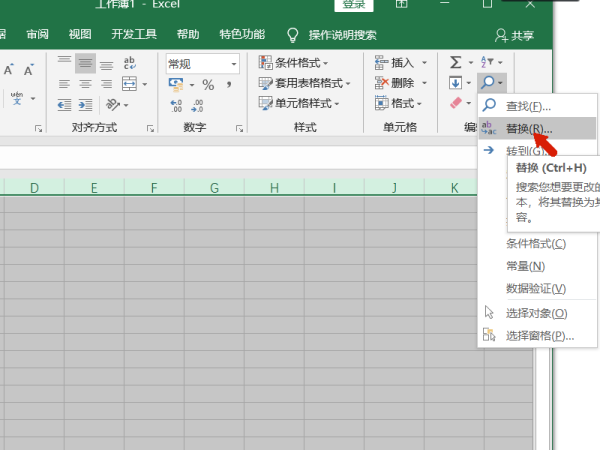Click the wrap text icon
Screen dimensions: 600x450
[x=131, y=63]
